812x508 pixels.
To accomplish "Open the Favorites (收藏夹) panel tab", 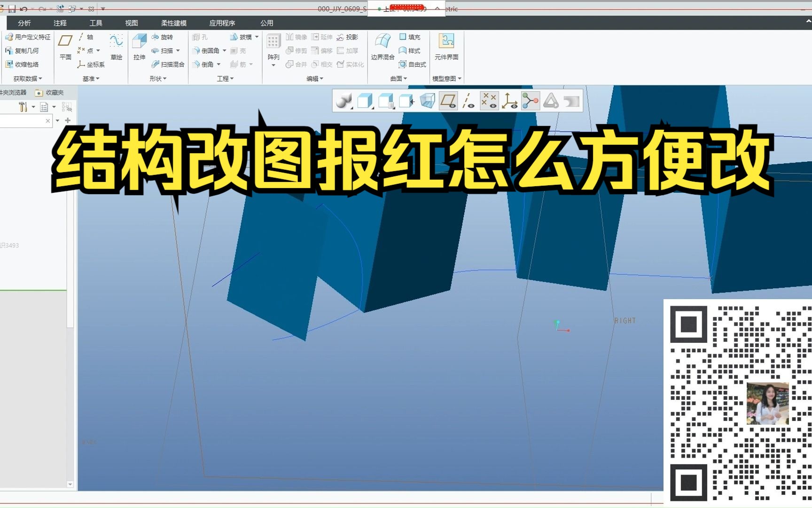I will 49,93.
